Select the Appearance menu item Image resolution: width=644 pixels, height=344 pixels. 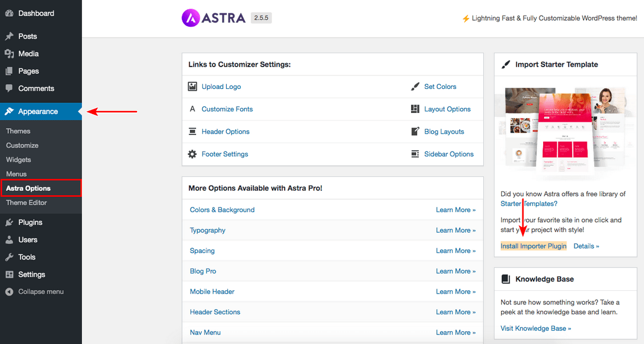[x=41, y=111]
